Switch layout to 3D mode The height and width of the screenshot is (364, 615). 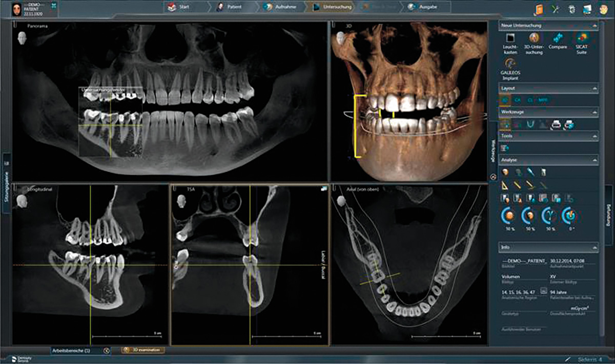tap(505, 100)
